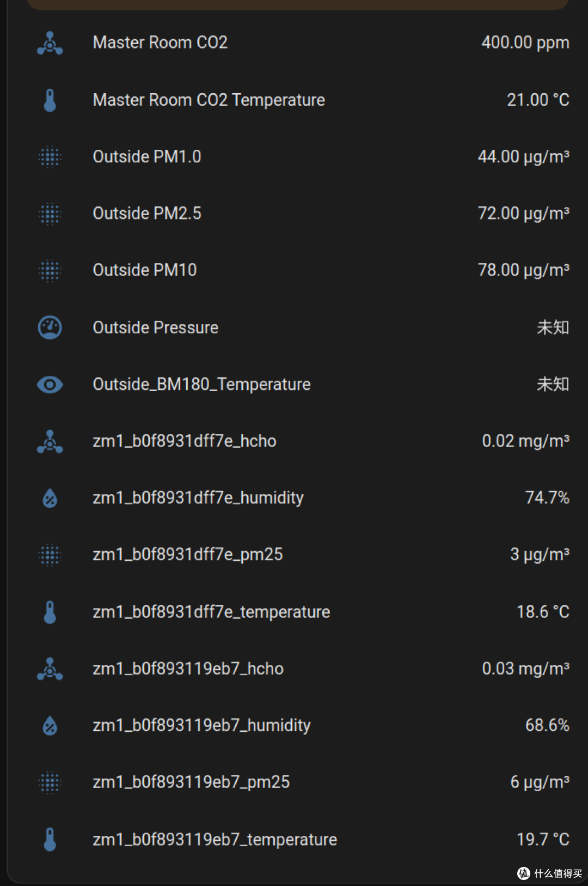Image resolution: width=588 pixels, height=886 pixels.
Task: Click the Master Room CO2 molecule icon
Action: 50,43
